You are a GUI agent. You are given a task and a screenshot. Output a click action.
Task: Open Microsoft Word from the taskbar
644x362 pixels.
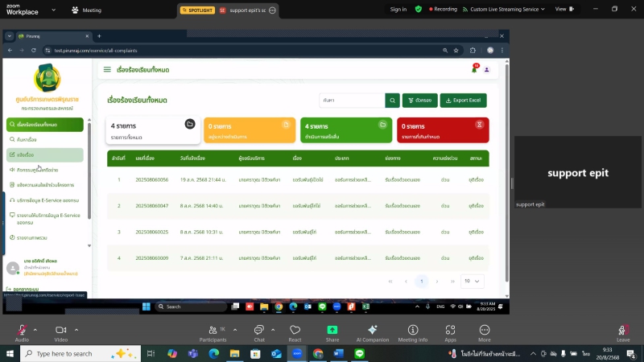point(338,353)
